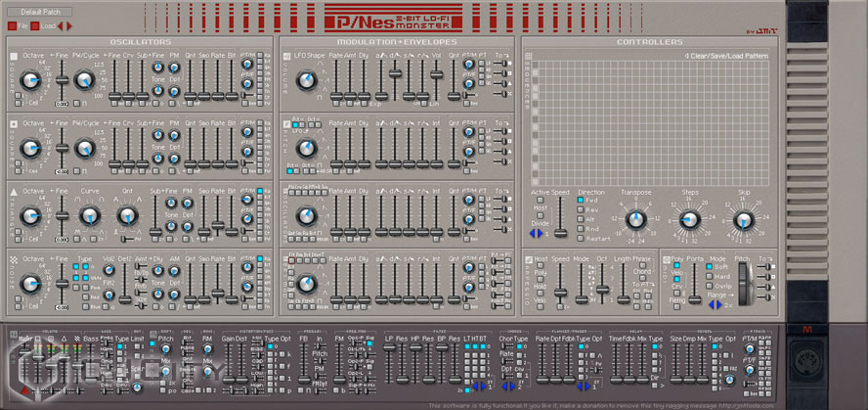Click the Pitch modulation P icon
Screen dimensions: 868x410
pos(286,124)
